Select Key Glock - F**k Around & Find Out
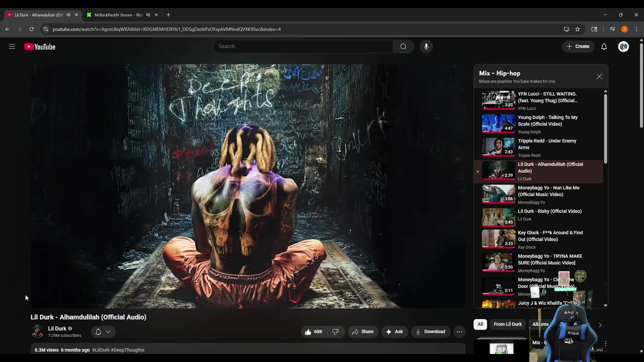This screenshot has height=362, width=644. (538, 240)
